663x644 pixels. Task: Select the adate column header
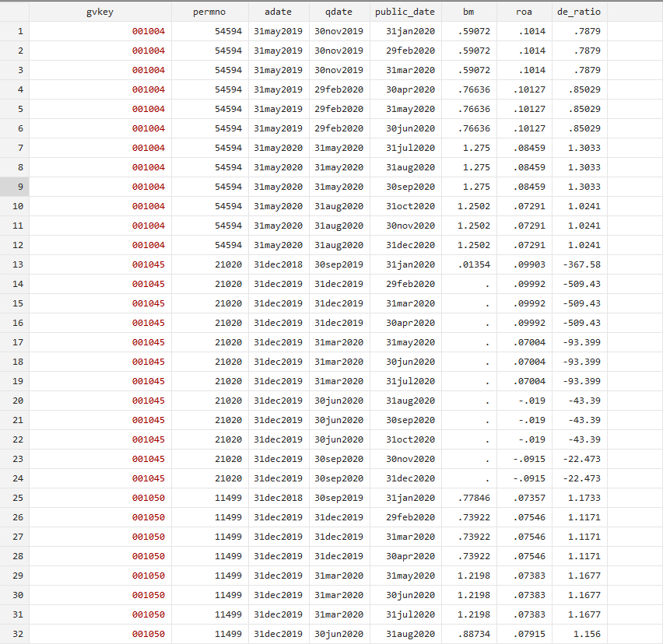click(279, 12)
